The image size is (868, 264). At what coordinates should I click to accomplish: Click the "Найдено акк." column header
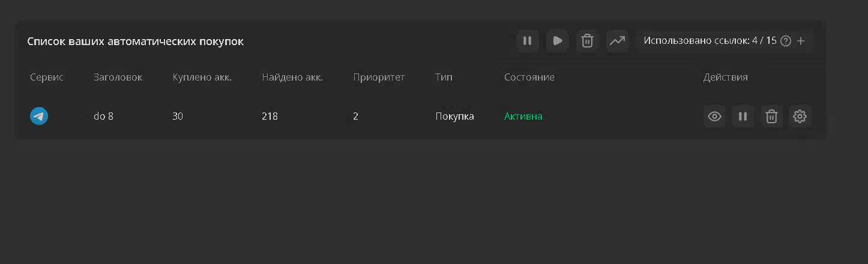tap(292, 77)
